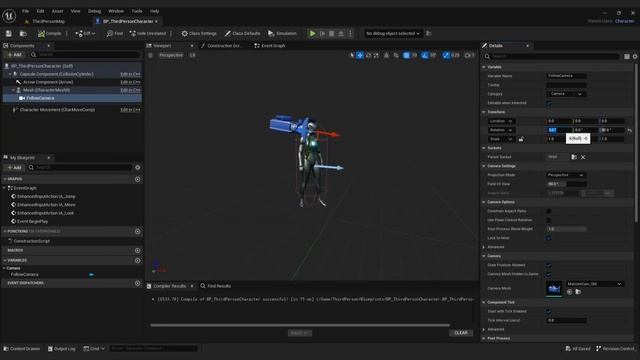Open the Debug menu

point(94,11)
